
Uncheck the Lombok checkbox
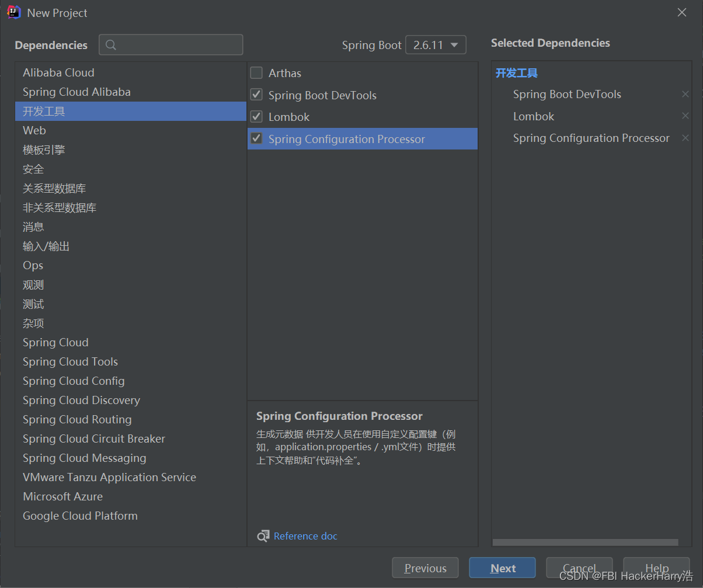(256, 117)
